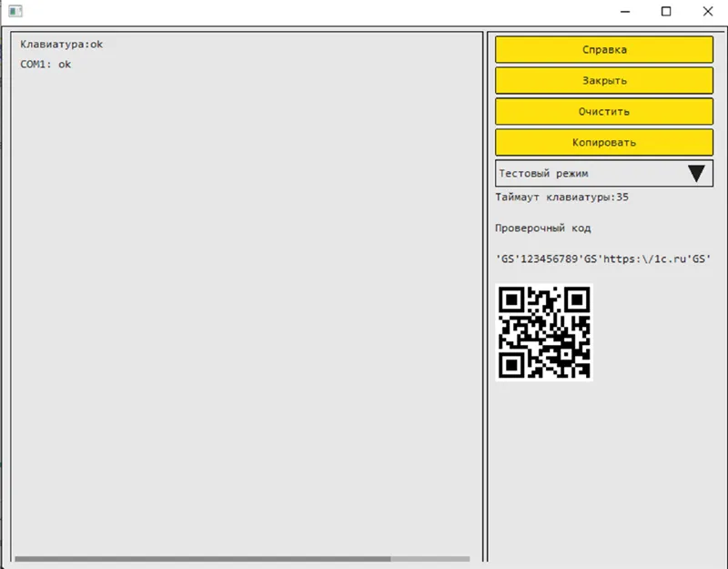Click the Таймаут клавиатуры:35 label
This screenshot has height=569, width=728.
561,197
